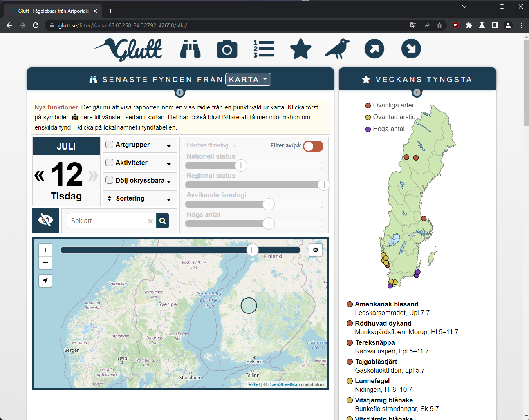Screen dimensions: 529x420
Task: Go to previous day arrow
Action: coord(39,176)
